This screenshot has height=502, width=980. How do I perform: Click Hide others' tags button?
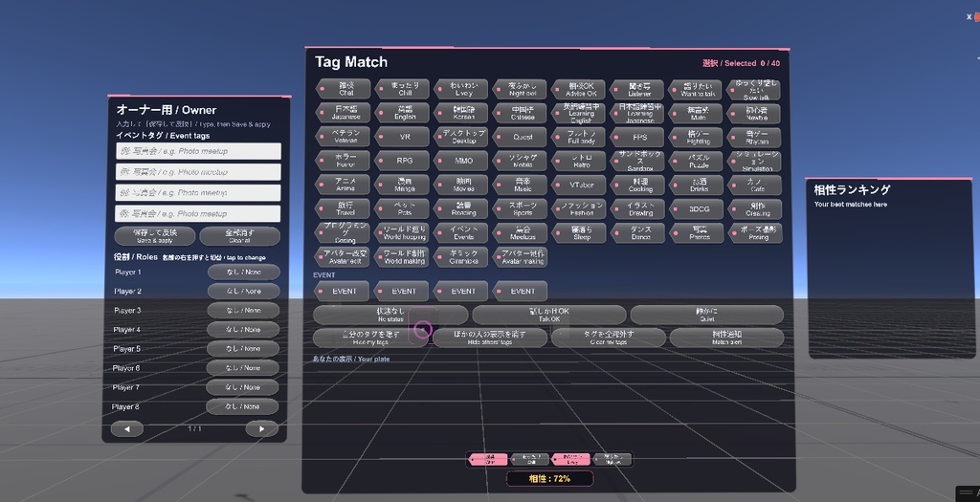point(489,338)
